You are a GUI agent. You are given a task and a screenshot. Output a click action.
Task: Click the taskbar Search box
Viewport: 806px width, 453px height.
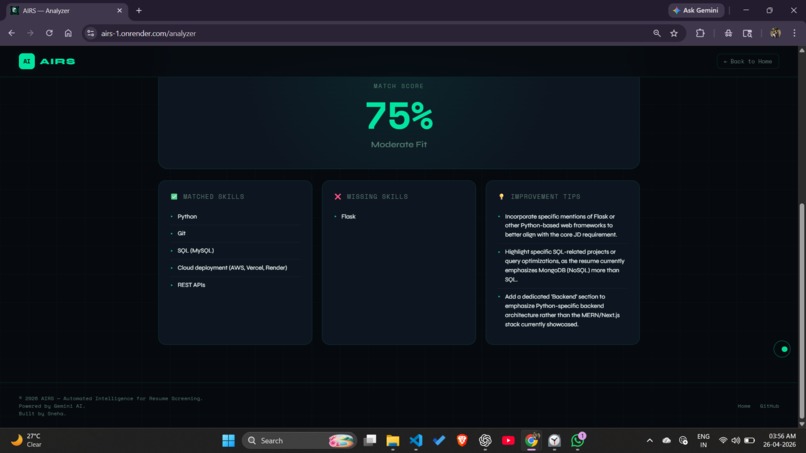pos(299,440)
